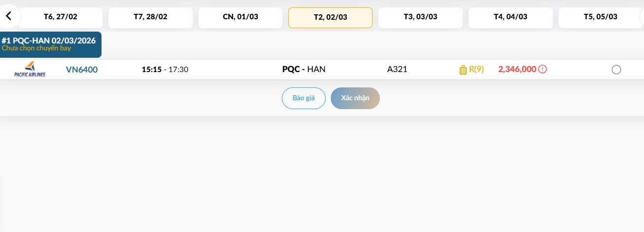Screen dimensions: 644x232
Task: Click the R(9) fare class label
Action: click(476, 69)
